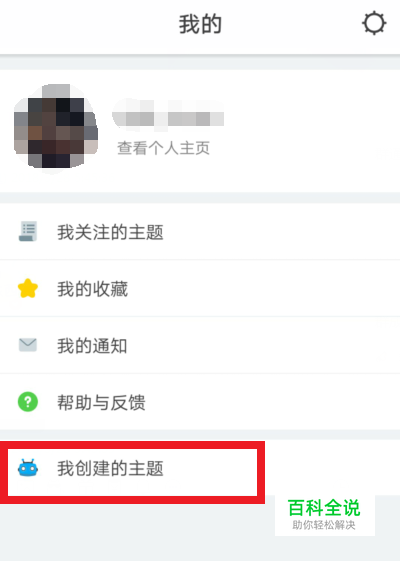Open 我创建的主题 menu entry
Image resolution: width=400 pixels, height=561 pixels.
(200, 468)
